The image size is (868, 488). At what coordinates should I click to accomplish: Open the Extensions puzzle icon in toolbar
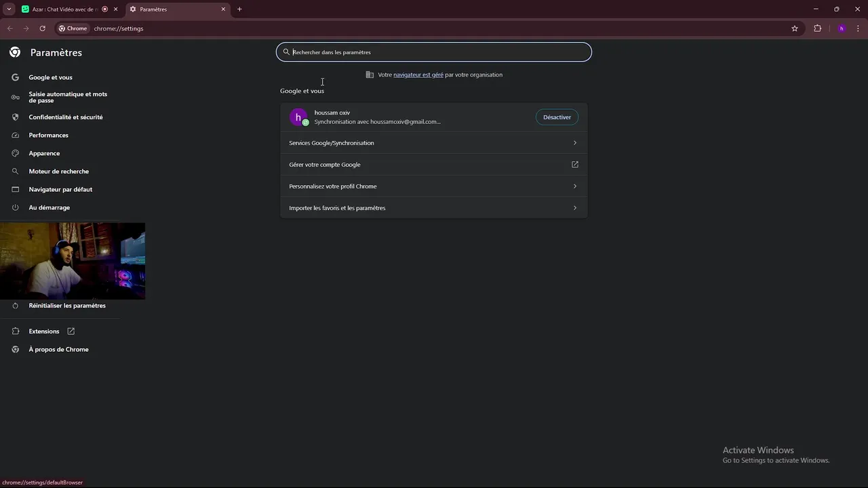click(x=817, y=28)
